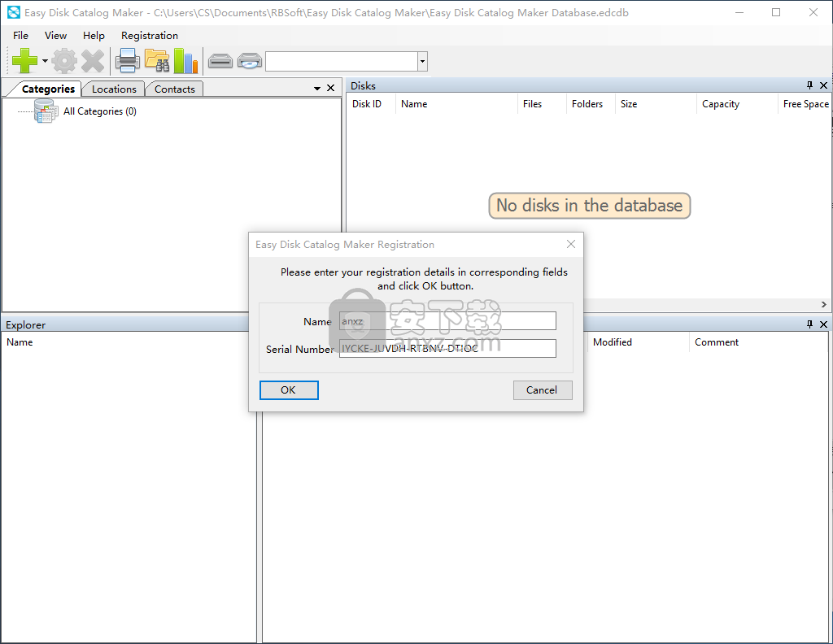Screen dimensions: 833x644
Task: Click the CD drive icon in toolbar
Action: click(249, 61)
